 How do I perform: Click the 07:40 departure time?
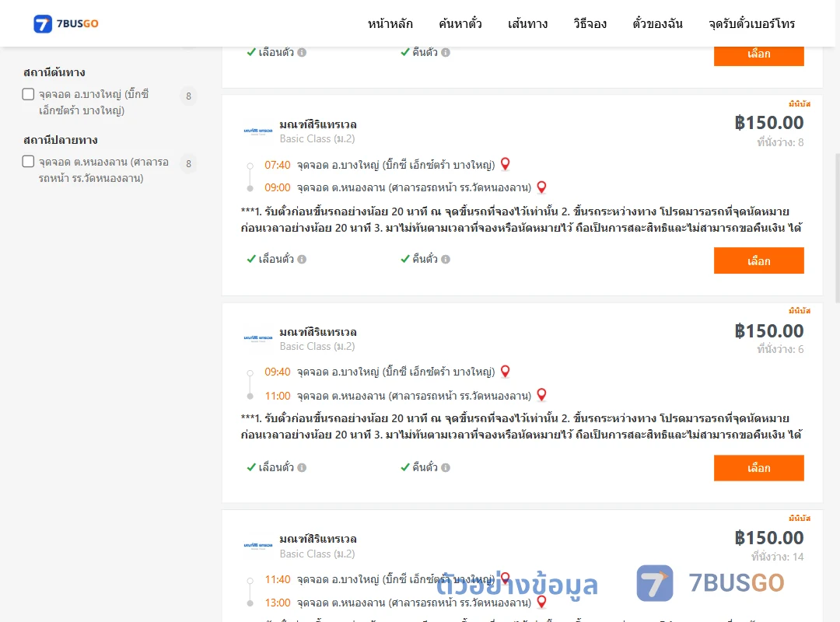pyautogui.click(x=278, y=165)
